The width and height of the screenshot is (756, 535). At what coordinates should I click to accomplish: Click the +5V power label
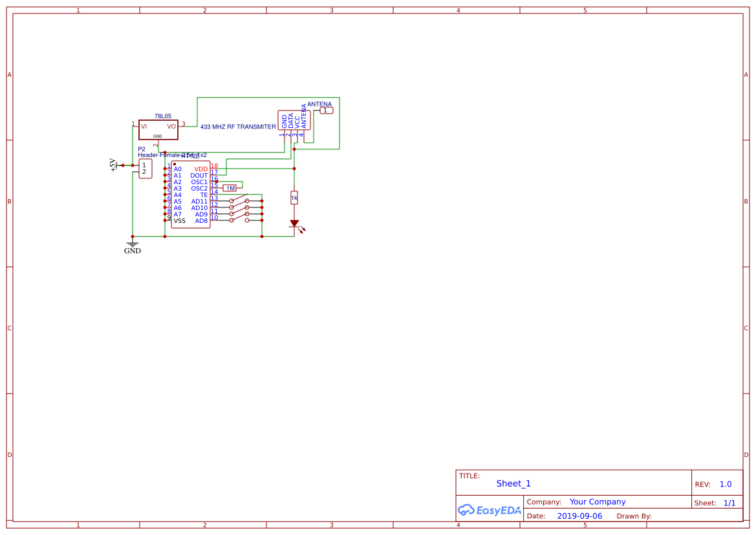114,165
